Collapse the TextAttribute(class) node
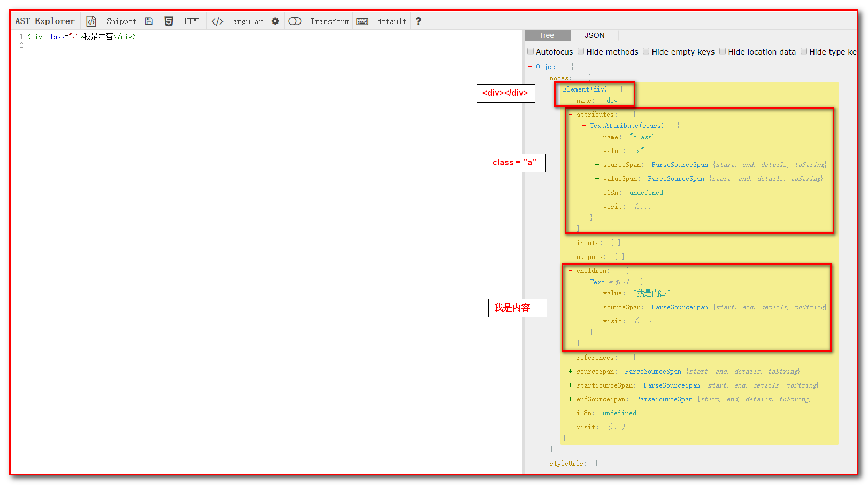Viewport: 868px width, 485px height. 583,126
